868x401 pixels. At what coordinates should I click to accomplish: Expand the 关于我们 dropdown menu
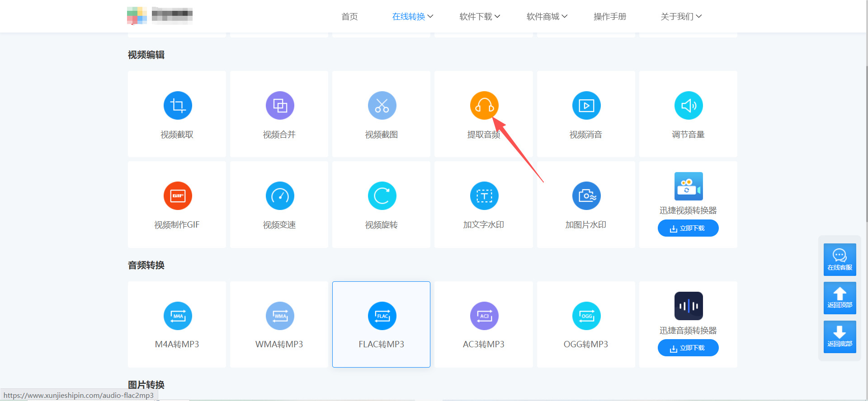(681, 17)
